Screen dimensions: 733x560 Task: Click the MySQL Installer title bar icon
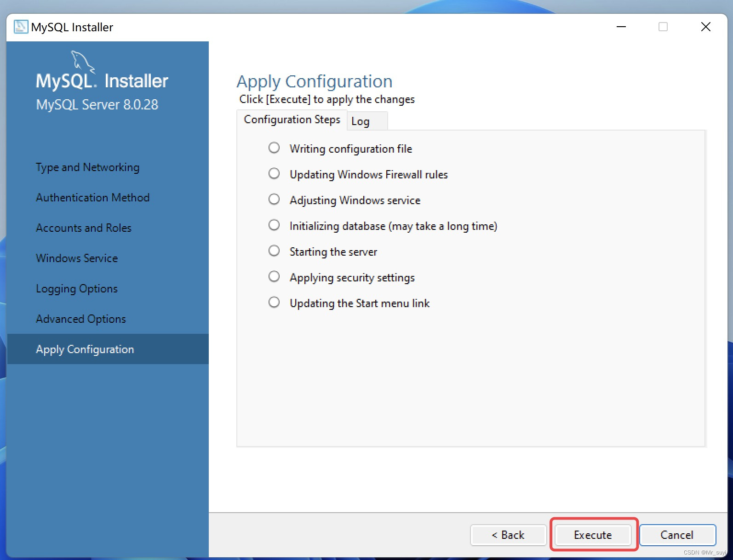tap(21, 27)
